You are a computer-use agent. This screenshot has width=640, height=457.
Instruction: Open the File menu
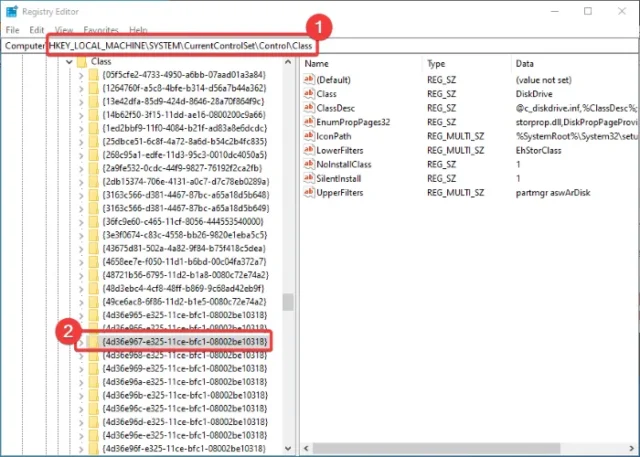pos(12,30)
